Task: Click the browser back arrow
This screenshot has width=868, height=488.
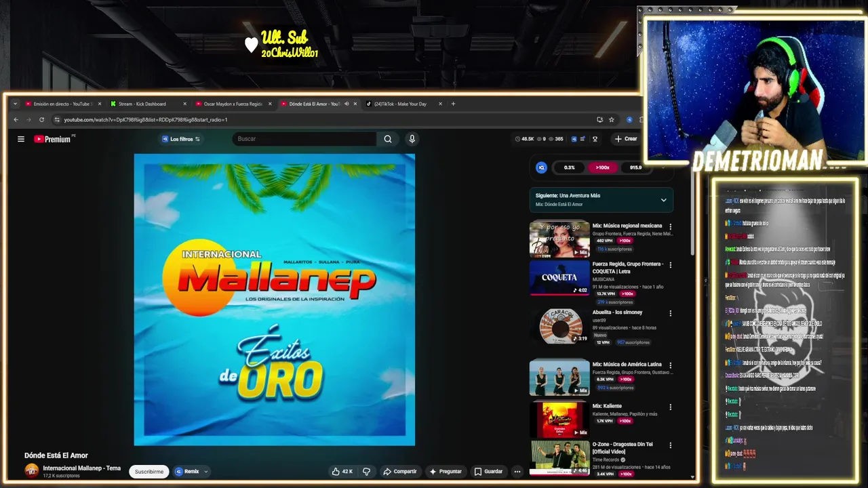Action: [16, 120]
